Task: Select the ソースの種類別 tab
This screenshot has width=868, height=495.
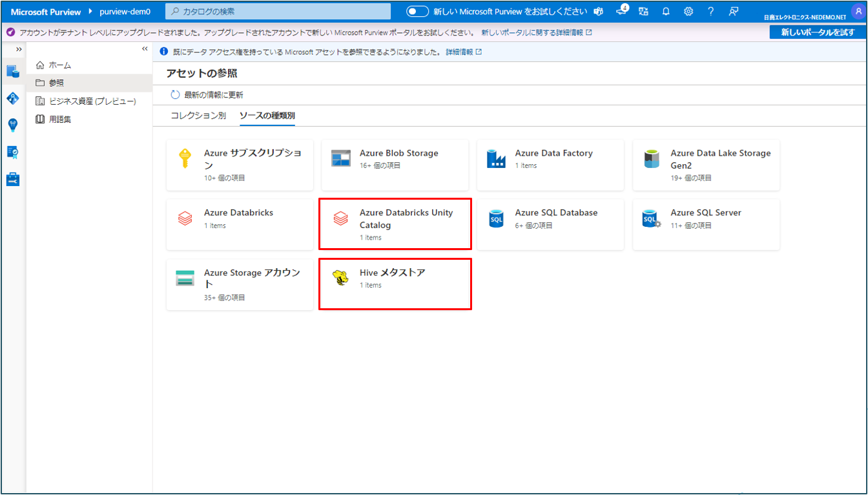Action: point(267,116)
